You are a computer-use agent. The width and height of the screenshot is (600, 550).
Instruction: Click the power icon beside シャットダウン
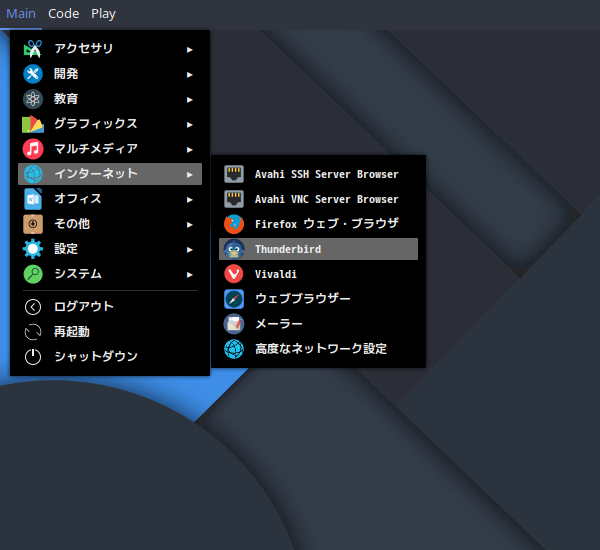(33, 357)
